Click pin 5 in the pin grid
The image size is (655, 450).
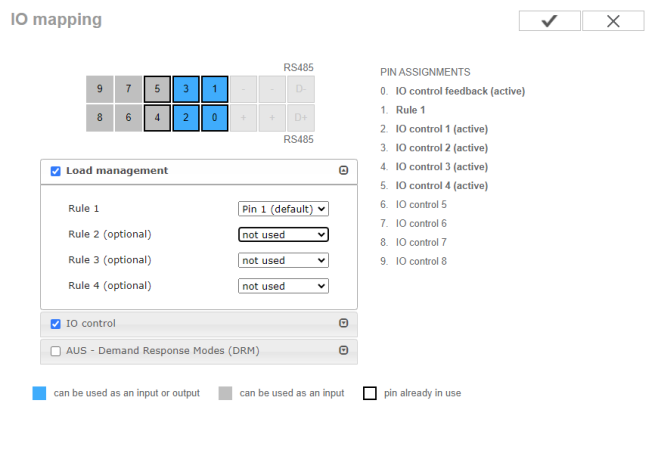coord(157,89)
